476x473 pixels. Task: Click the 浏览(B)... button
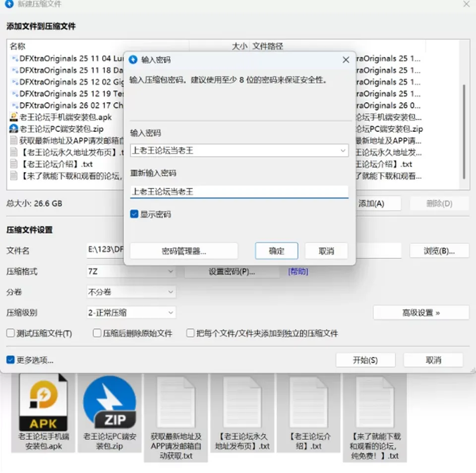tap(439, 251)
